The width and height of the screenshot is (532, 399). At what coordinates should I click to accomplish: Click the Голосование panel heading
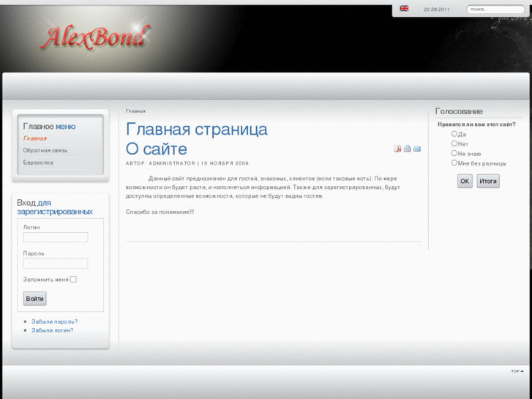pos(459,111)
